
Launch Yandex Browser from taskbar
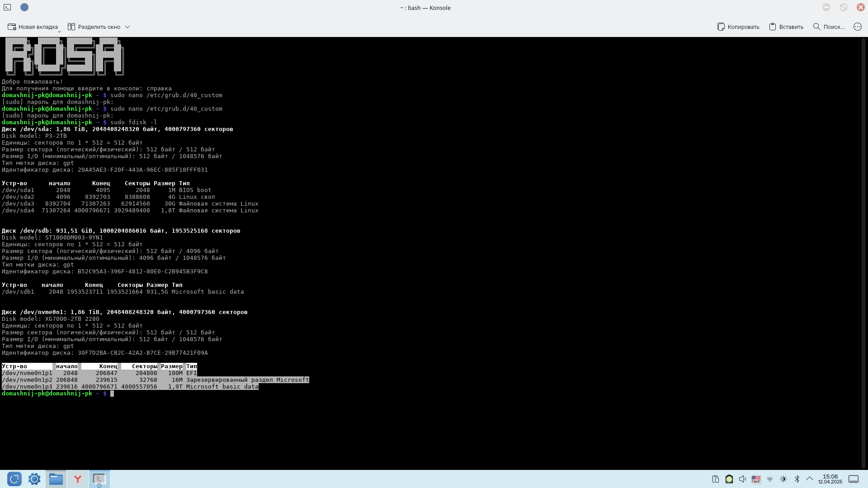coord(78,479)
